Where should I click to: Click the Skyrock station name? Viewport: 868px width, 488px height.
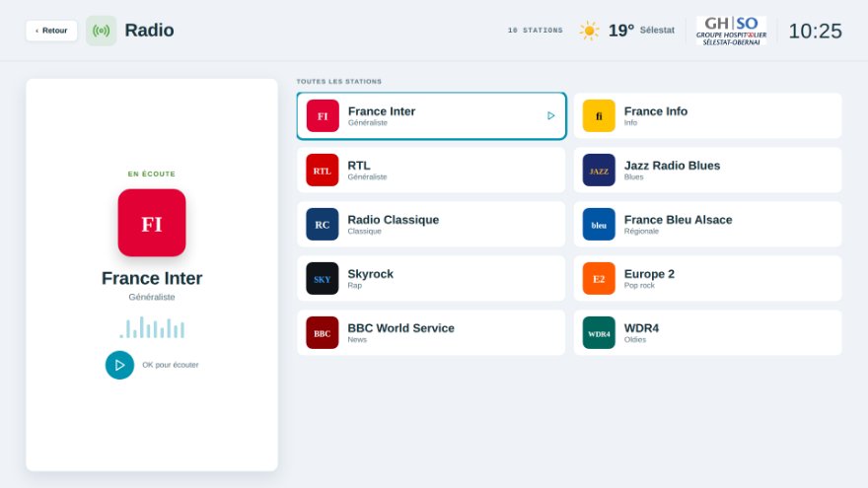370,274
